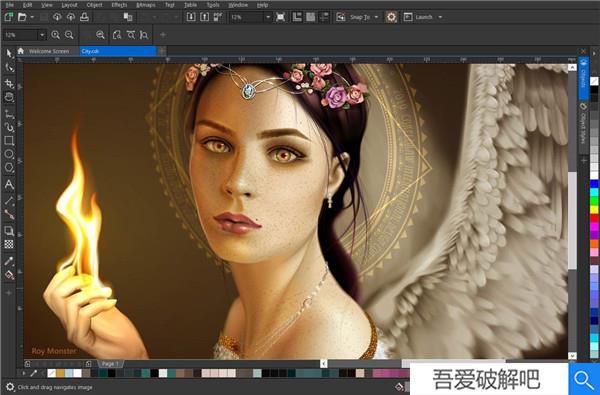The width and height of the screenshot is (600, 395).
Task: Click the toolbar zoom level input field
Action: pos(247,17)
